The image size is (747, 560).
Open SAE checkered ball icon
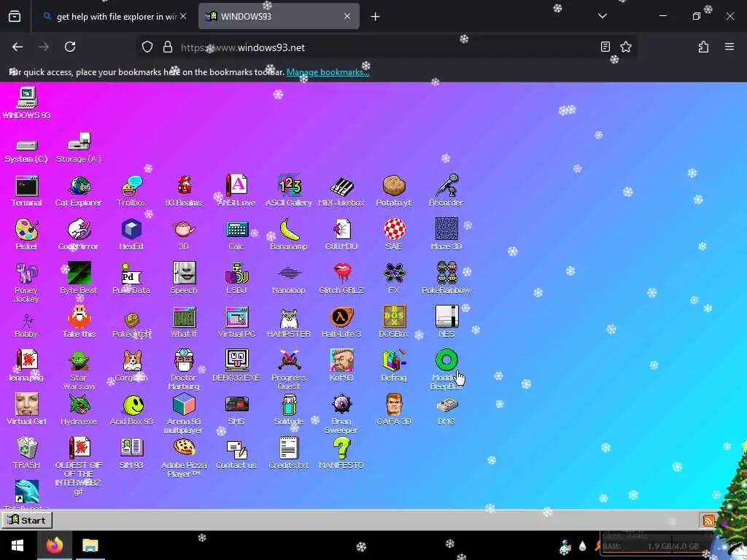[394, 234]
